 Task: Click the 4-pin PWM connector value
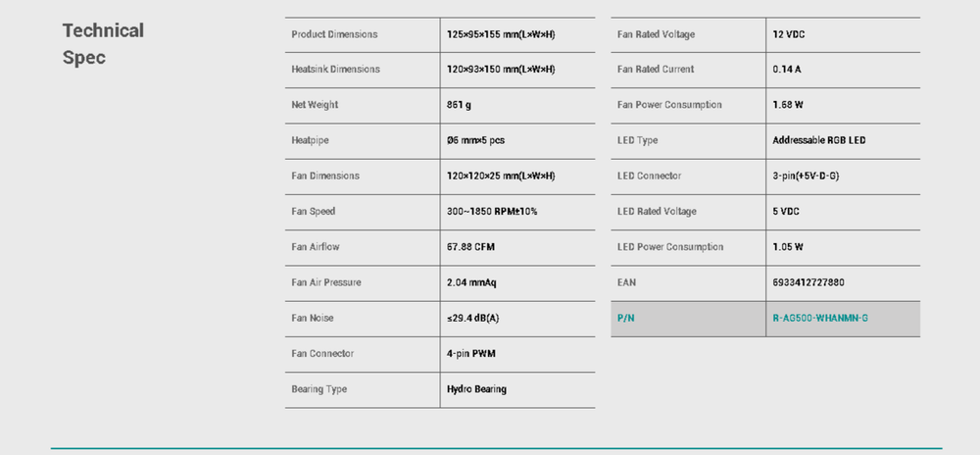pos(471,353)
